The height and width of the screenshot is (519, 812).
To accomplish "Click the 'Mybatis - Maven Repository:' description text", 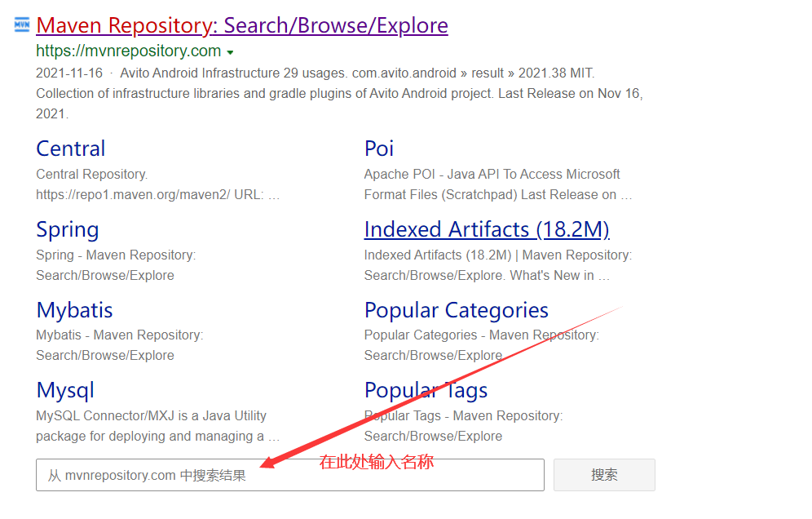I will [120, 335].
